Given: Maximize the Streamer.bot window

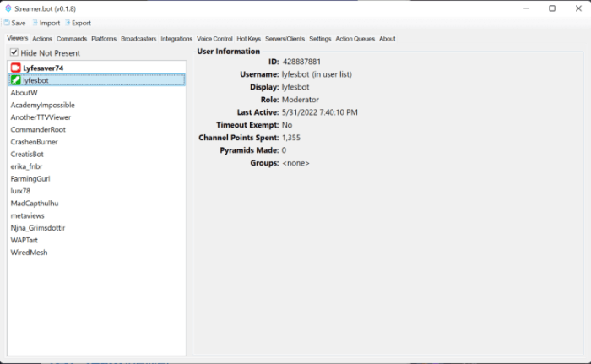Looking at the screenshot, I should click(552, 8).
